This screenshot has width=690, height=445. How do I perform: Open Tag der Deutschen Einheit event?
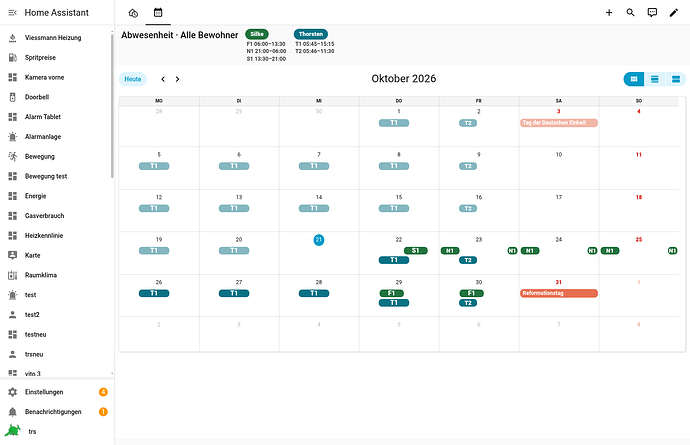tap(559, 123)
